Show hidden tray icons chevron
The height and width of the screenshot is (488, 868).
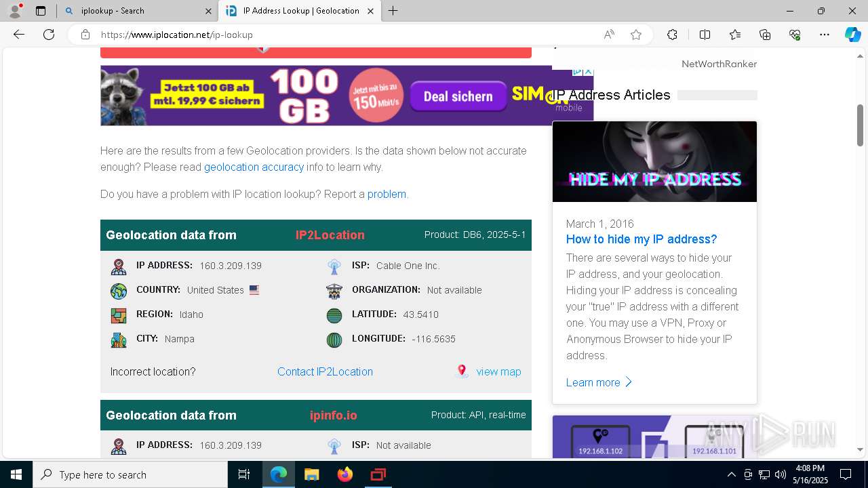click(x=731, y=474)
